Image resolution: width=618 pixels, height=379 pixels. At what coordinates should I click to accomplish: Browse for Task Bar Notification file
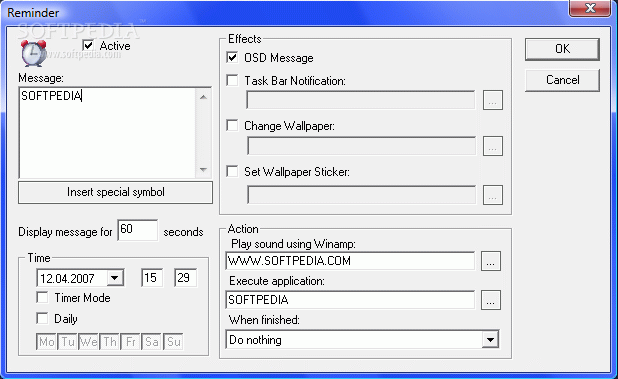493,100
